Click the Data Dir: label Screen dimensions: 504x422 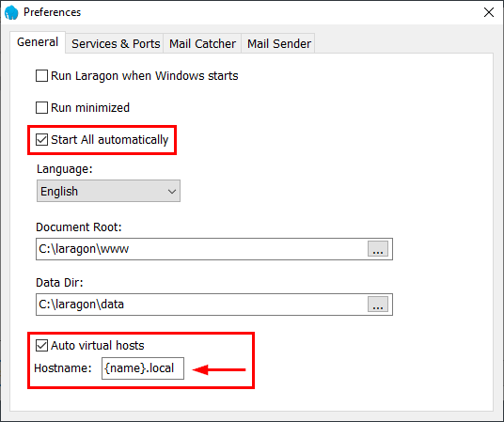59,283
